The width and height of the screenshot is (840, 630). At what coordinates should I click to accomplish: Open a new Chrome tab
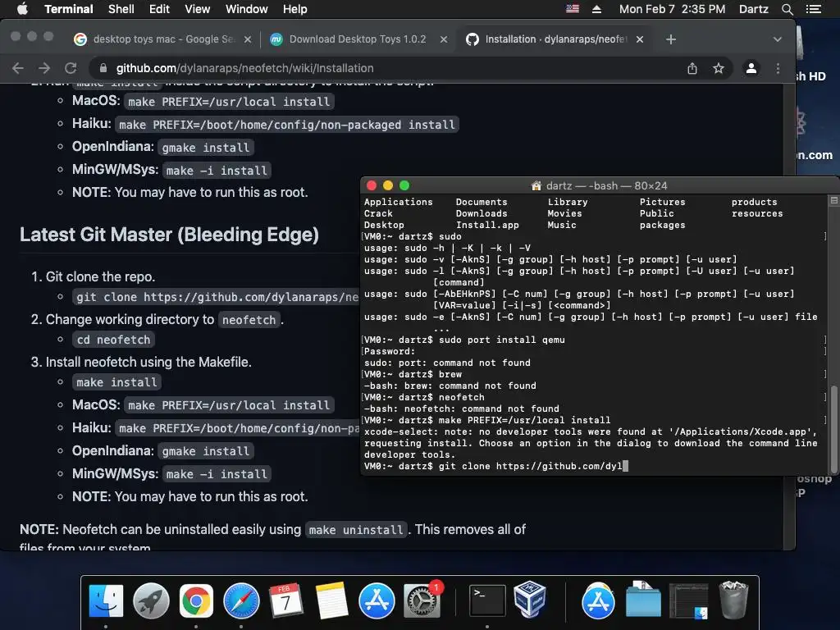pyautogui.click(x=671, y=39)
